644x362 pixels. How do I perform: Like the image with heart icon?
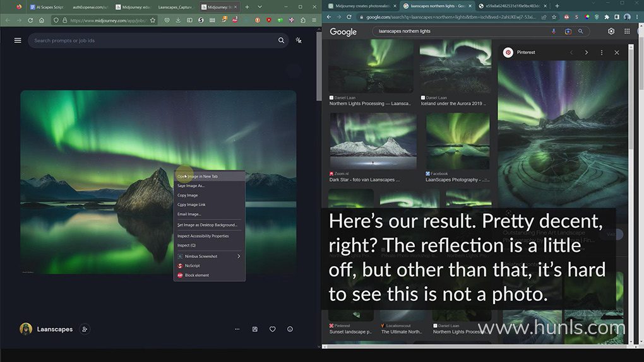(x=272, y=329)
